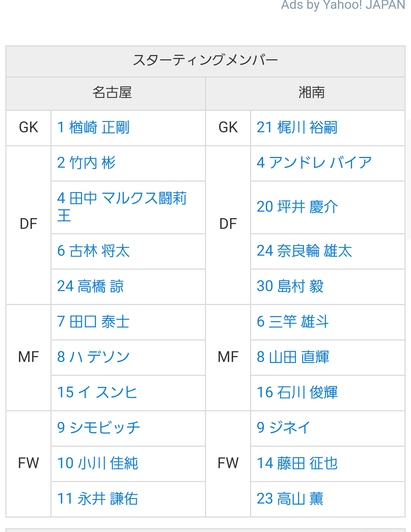
Task: Open 14 藤田 征也 player link
Action: coord(297,463)
